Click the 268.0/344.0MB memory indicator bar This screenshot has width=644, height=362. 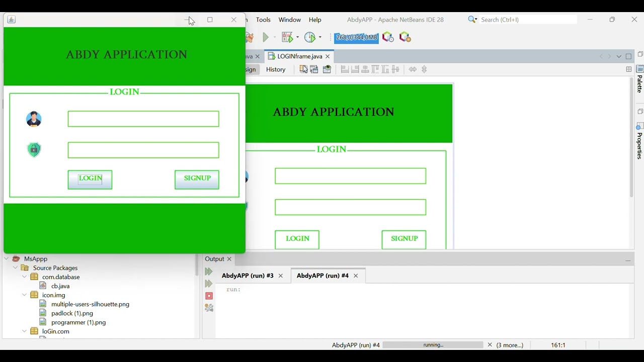point(356,37)
